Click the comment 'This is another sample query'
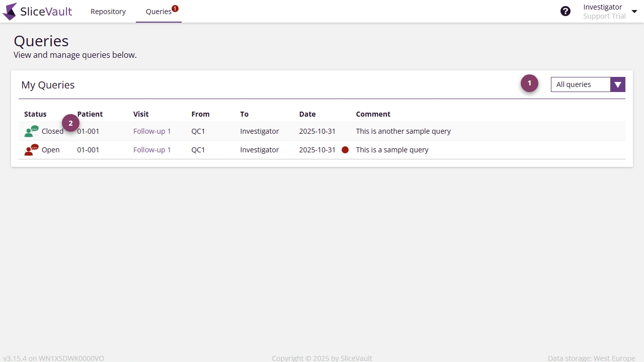The width and height of the screenshot is (644, 362). click(x=403, y=131)
